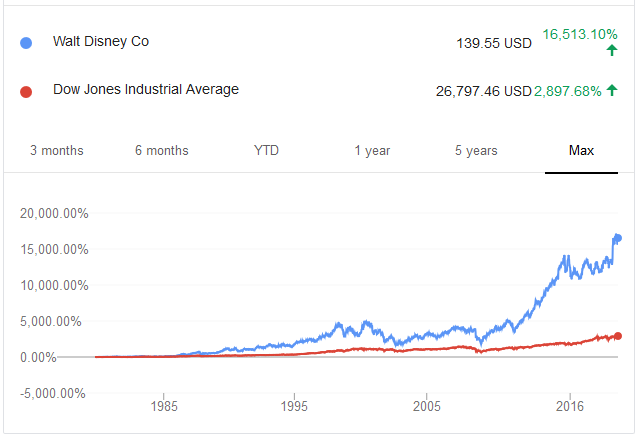The height and width of the screenshot is (441, 642).
Task: Switch to the 3 months range tab
Action: tap(57, 151)
